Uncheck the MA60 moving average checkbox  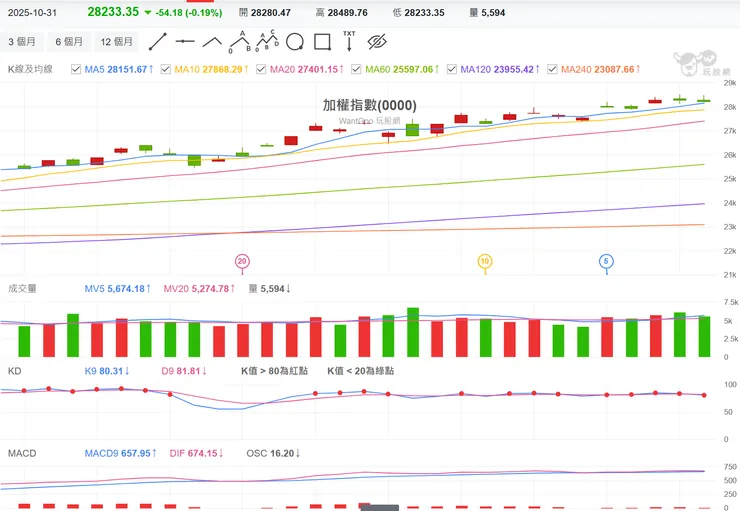click(x=356, y=69)
